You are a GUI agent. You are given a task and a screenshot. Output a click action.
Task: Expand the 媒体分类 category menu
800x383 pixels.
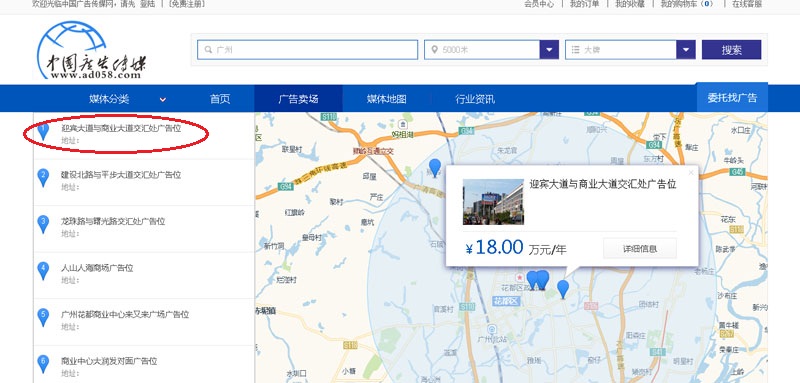tap(128, 99)
